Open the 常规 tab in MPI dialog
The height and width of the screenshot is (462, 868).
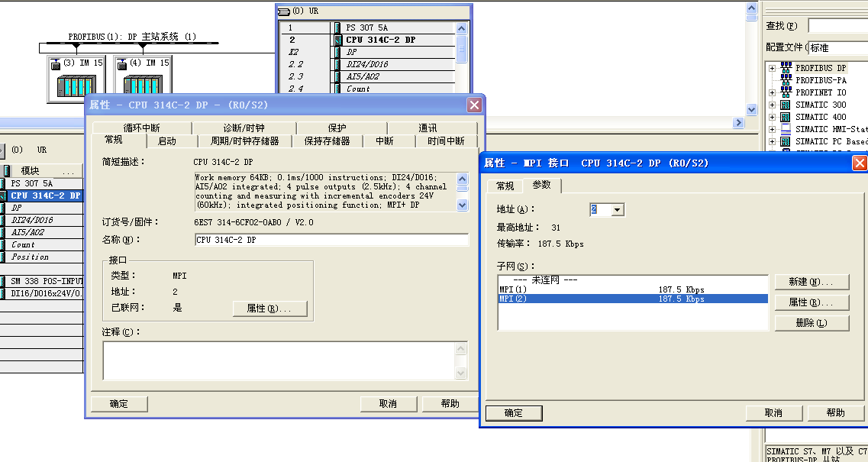coord(505,186)
